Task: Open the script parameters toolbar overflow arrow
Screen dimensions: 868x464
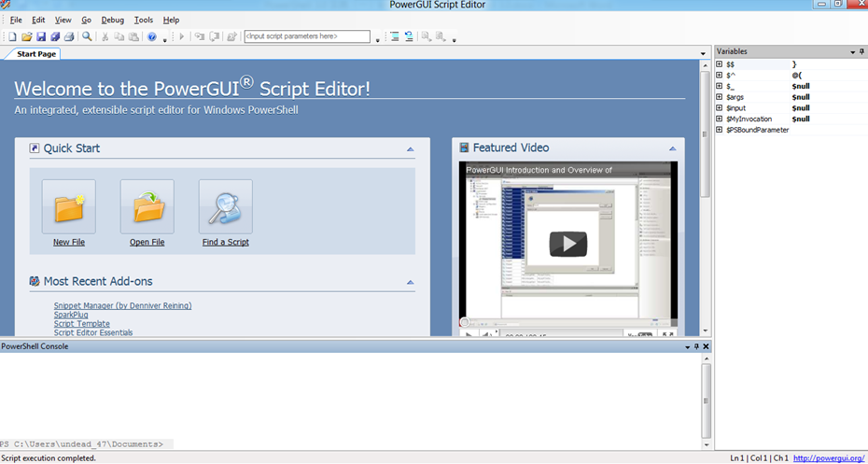Action: coord(378,40)
